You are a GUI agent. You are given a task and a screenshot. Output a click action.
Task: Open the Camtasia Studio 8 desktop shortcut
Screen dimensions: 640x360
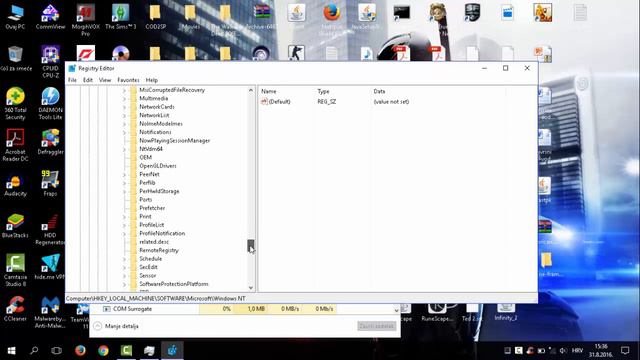15,271
